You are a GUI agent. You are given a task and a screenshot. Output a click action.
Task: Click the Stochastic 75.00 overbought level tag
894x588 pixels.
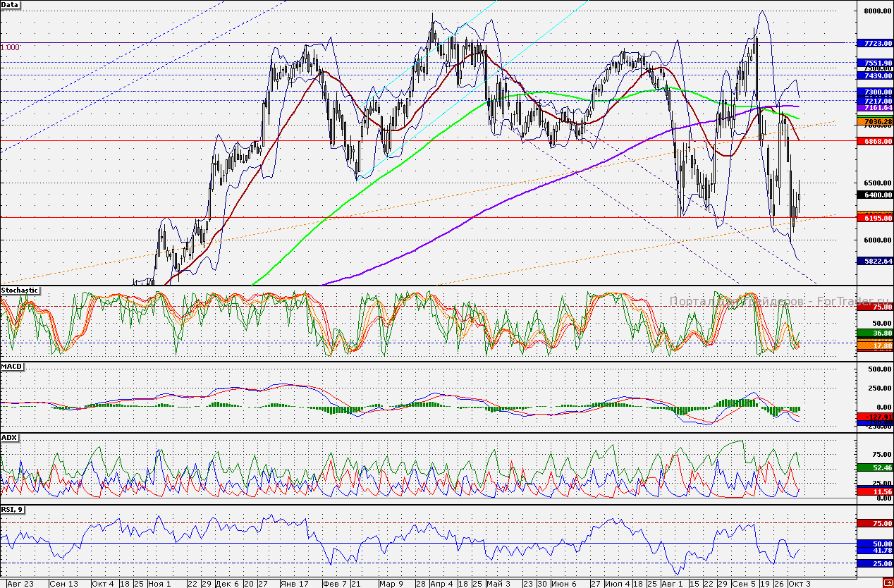874,307
